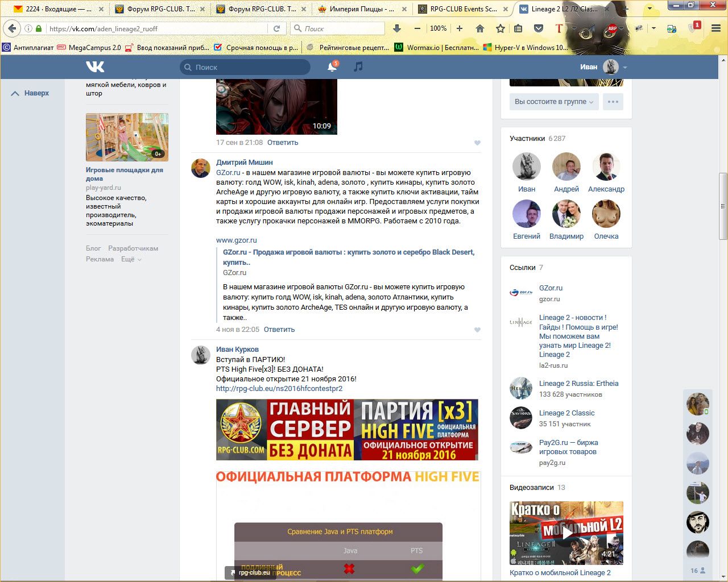Open the browser hamburger menu
Image resolution: width=728 pixels, height=582 pixels.
tap(716, 28)
